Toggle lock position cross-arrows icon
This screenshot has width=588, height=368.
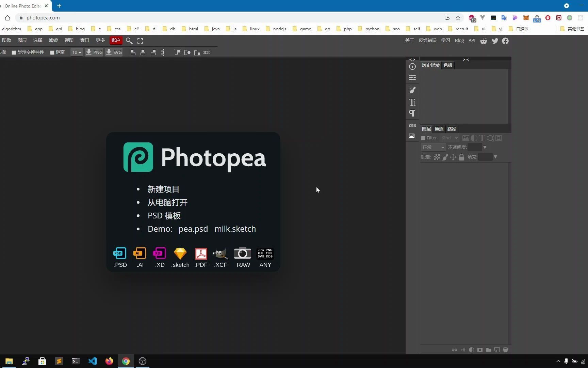(453, 157)
